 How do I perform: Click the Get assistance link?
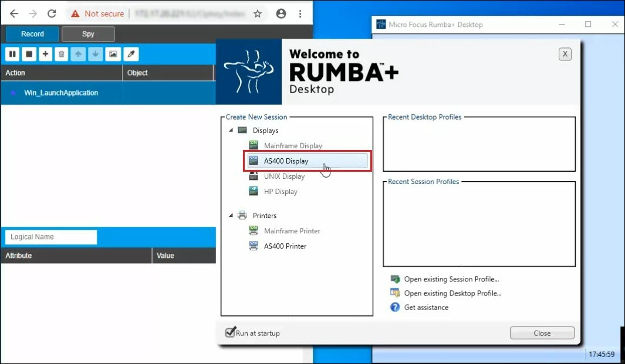click(426, 308)
